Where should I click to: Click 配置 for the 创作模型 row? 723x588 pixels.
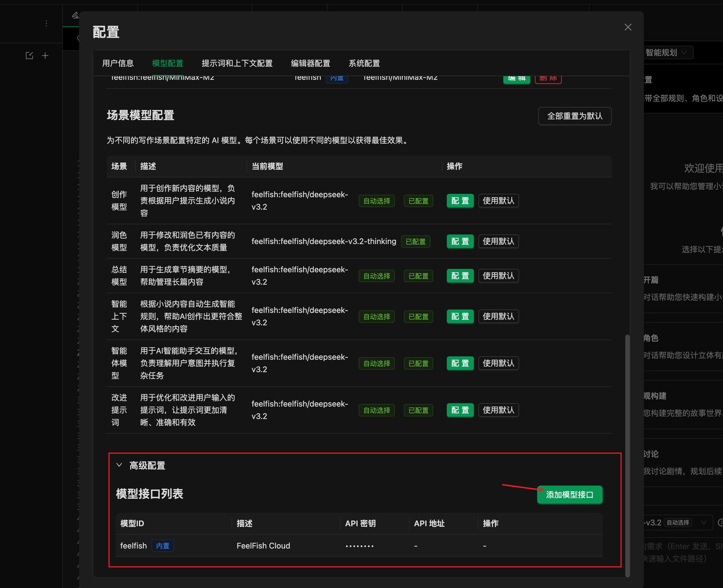point(460,201)
